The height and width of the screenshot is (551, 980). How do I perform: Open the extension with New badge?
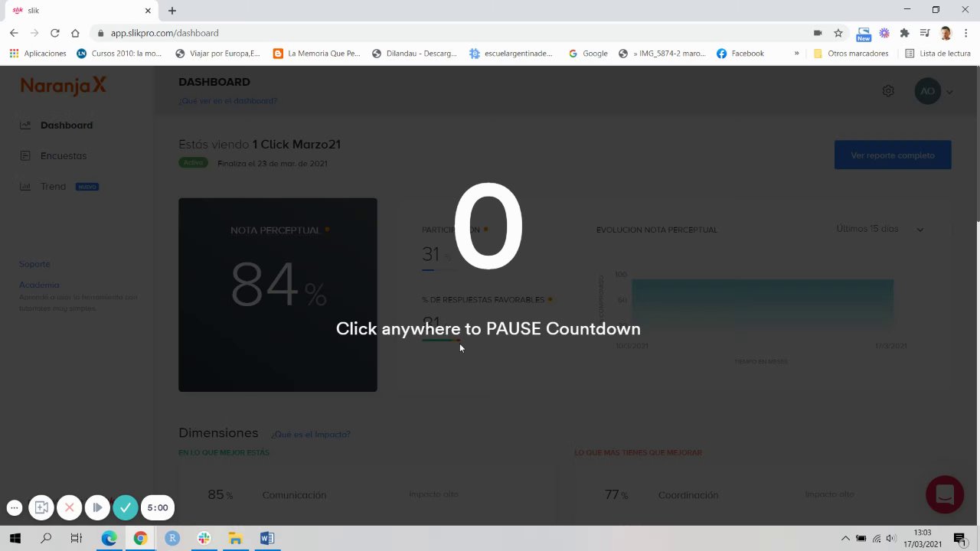864,34
